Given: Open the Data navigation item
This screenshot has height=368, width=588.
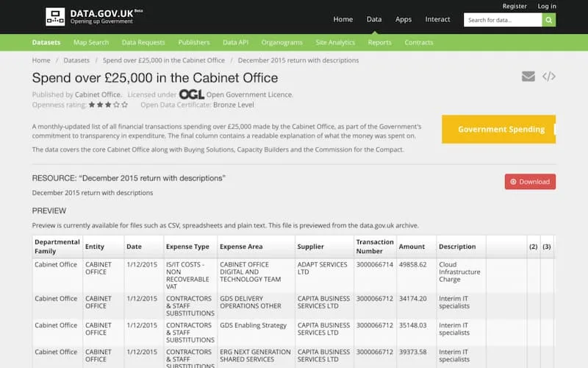Looking at the screenshot, I should 374,19.
